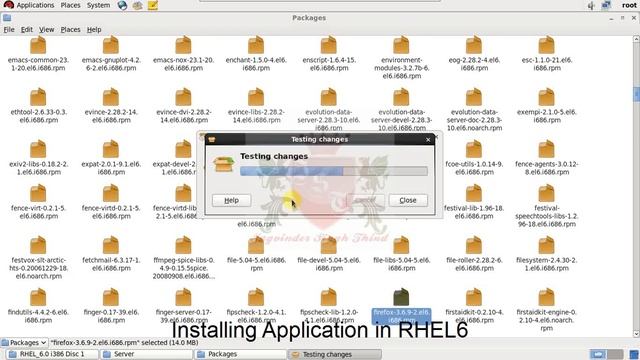The width and height of the screenshot is (640, 360).
Task: Select expat-2.0.1-9.1 package icon
Action: pos(111,149)
